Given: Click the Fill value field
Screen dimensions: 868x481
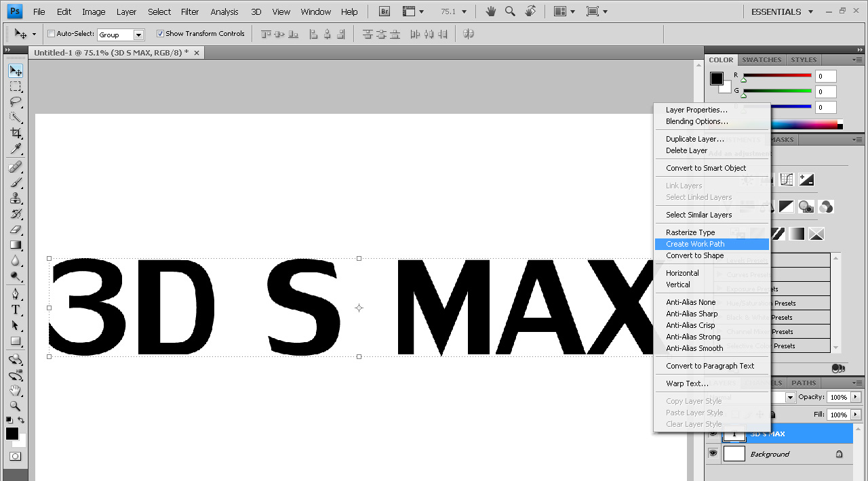Looking at the screenshot, I should pyautogui.click(x=839, y=415).
